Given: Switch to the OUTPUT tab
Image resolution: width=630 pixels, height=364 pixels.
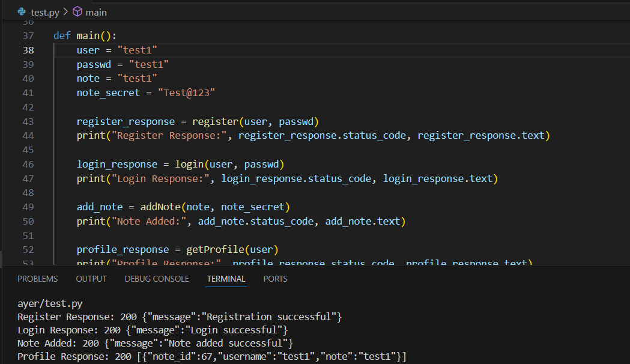Looking at the screenshot, I should [x=91, y=279].
